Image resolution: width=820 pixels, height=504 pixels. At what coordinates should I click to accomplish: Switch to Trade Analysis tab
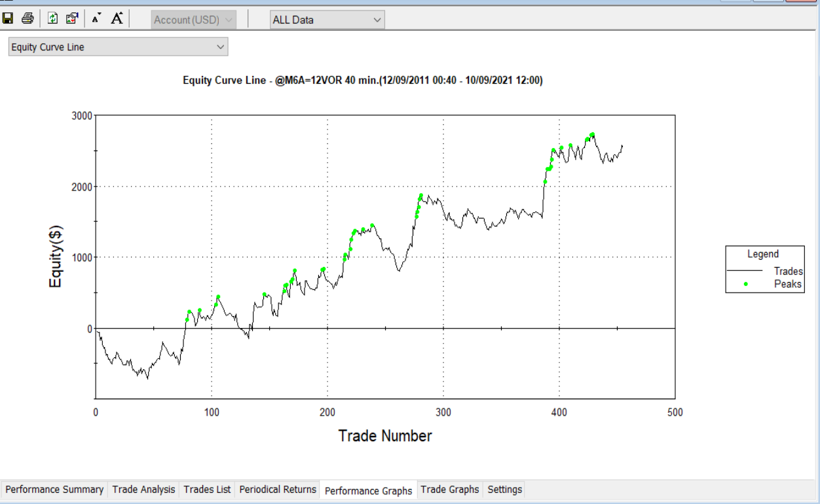[144, 490]
